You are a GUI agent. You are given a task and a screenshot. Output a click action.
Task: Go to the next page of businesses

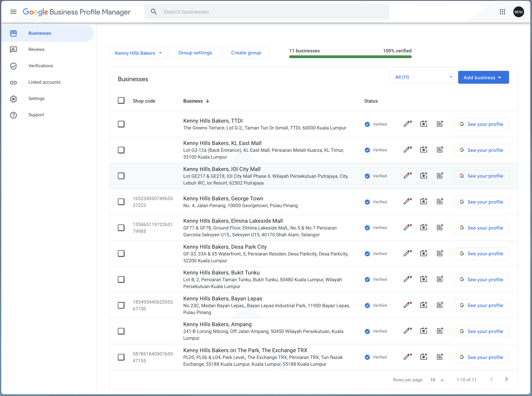506,379
